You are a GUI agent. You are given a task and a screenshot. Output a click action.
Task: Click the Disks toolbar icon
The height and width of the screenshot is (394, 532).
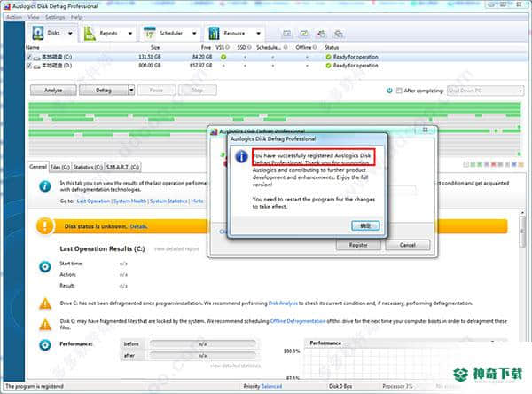37,33
